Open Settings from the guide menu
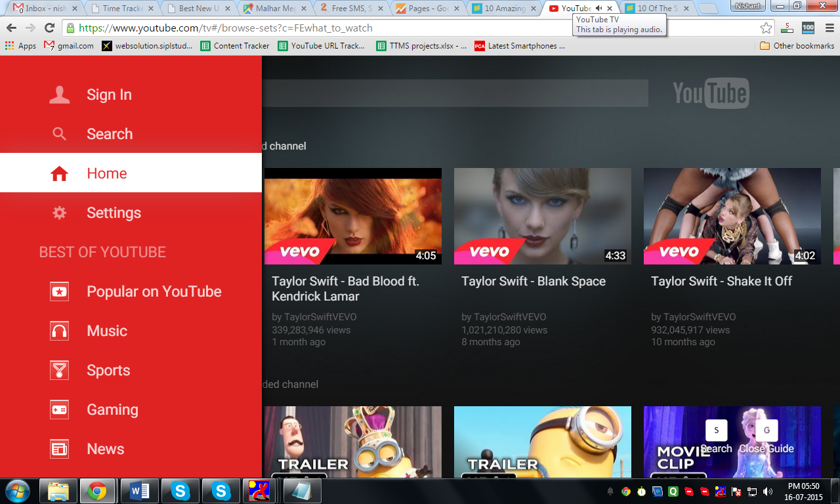 (x=131, y=213)
